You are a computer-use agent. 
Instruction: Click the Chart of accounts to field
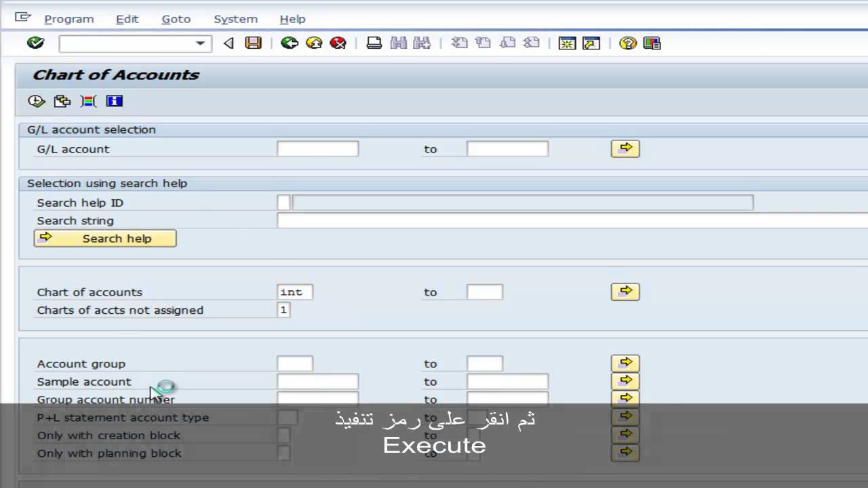coord(485,292)
